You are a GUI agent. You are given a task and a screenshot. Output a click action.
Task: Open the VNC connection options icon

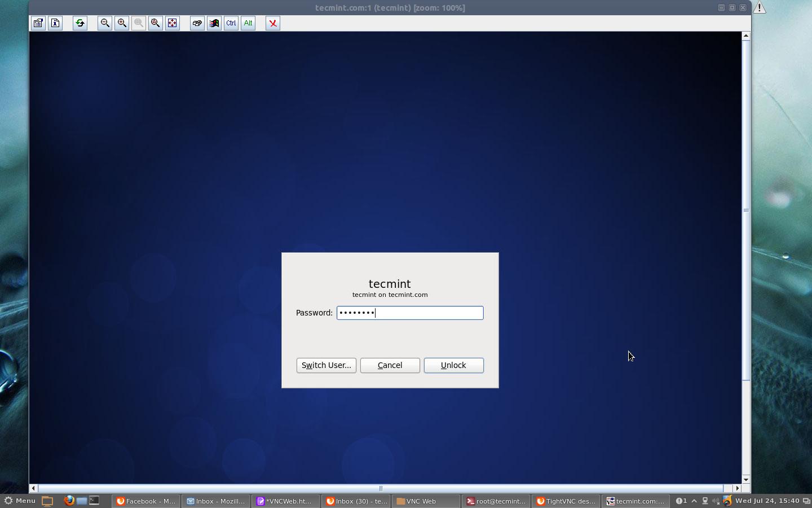pyautogui.click(x=38, y=23)
